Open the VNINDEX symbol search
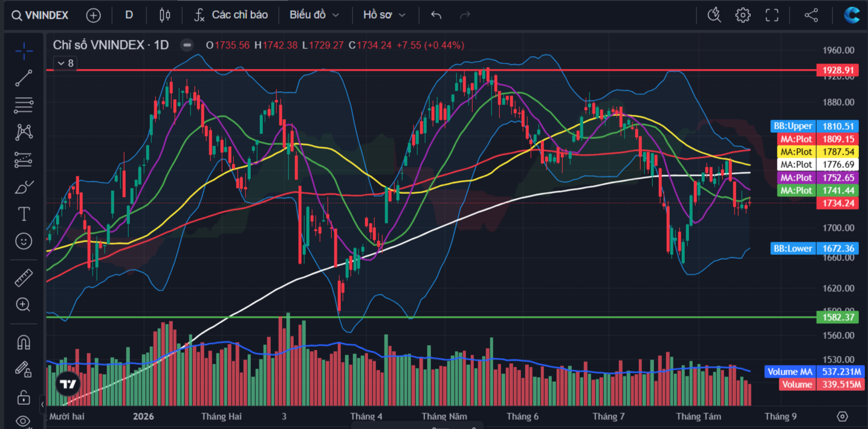Screen dimensions: 868x429 [40, 15]
